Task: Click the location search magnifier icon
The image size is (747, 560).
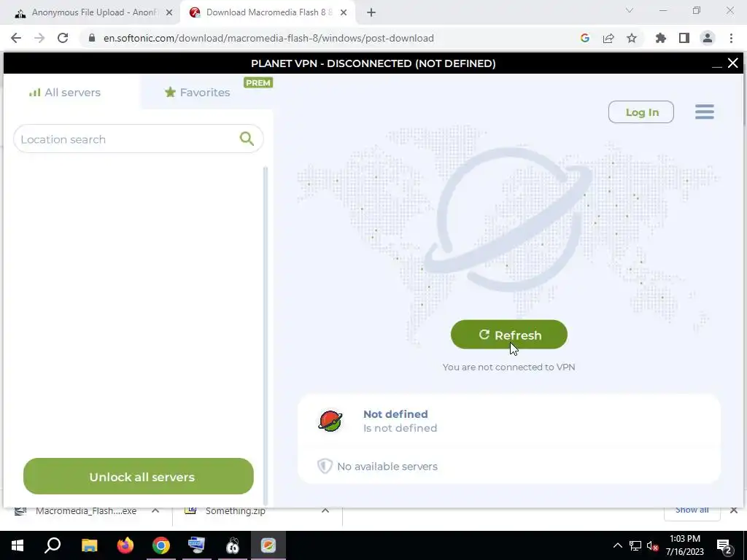Action: coord(247,139)
